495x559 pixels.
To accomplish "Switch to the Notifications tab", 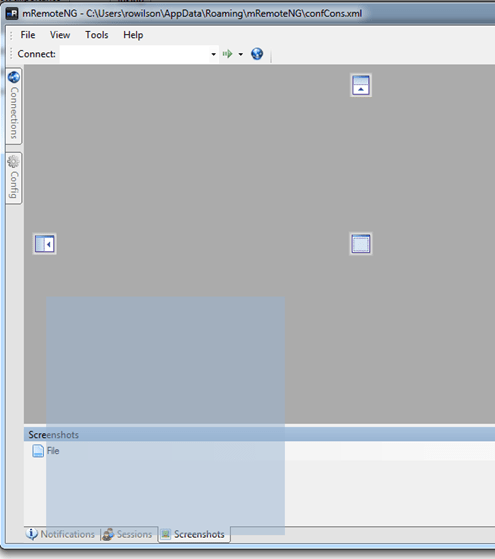I will pyautogui.click(x=61, y=534).
